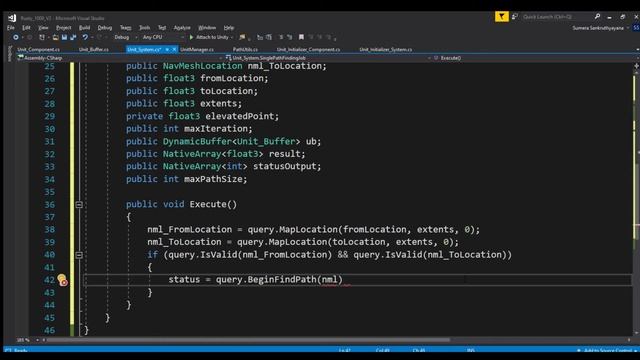Screen dimensions: 640x360
Task: Open the Edit menu
Action: point(26,28)
